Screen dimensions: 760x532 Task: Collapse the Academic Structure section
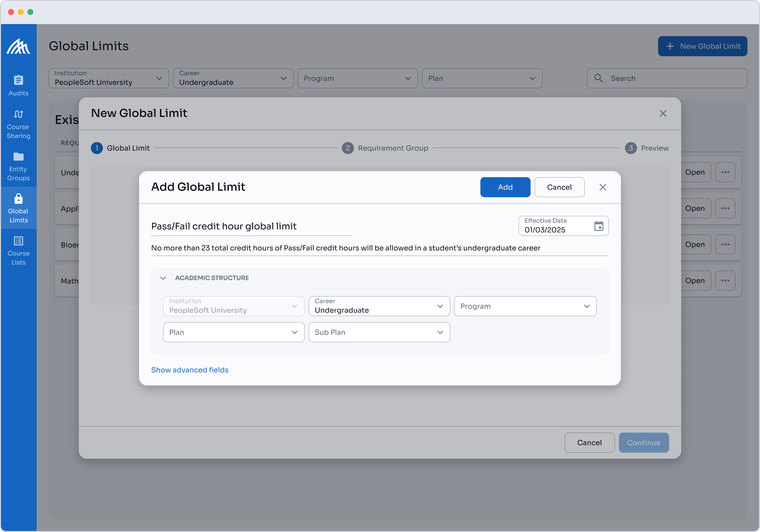(163, 278)
